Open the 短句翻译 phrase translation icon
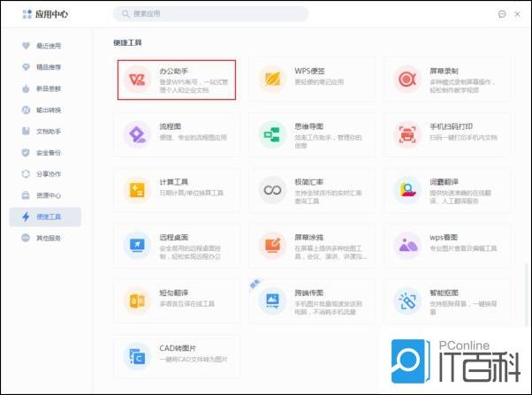This screenshot has width=532, height=395. (x=137, y=300)
